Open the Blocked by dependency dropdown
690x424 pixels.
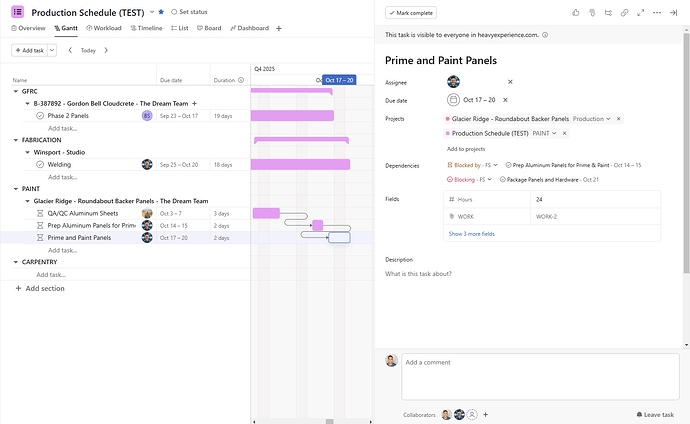point(472,165)
